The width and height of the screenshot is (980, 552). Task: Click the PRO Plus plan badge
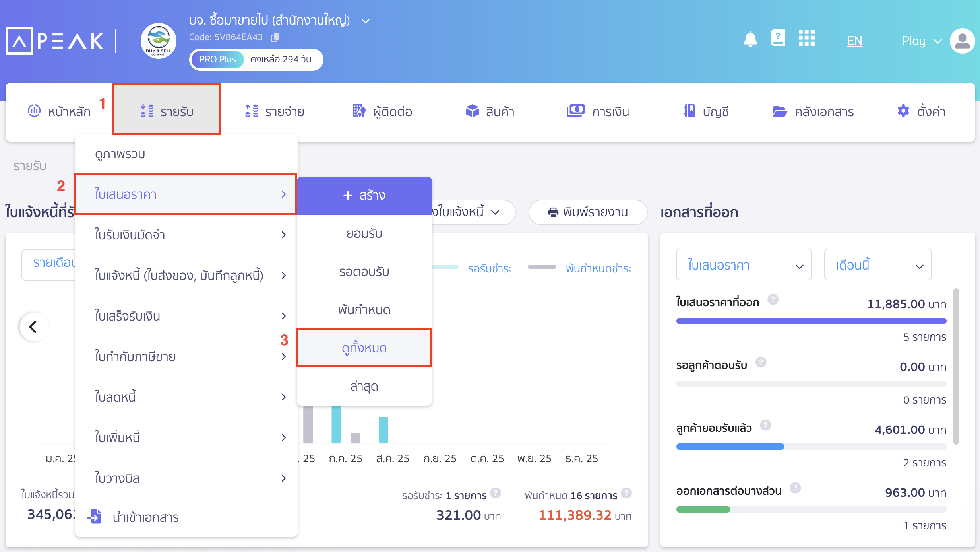coord(217,59)
